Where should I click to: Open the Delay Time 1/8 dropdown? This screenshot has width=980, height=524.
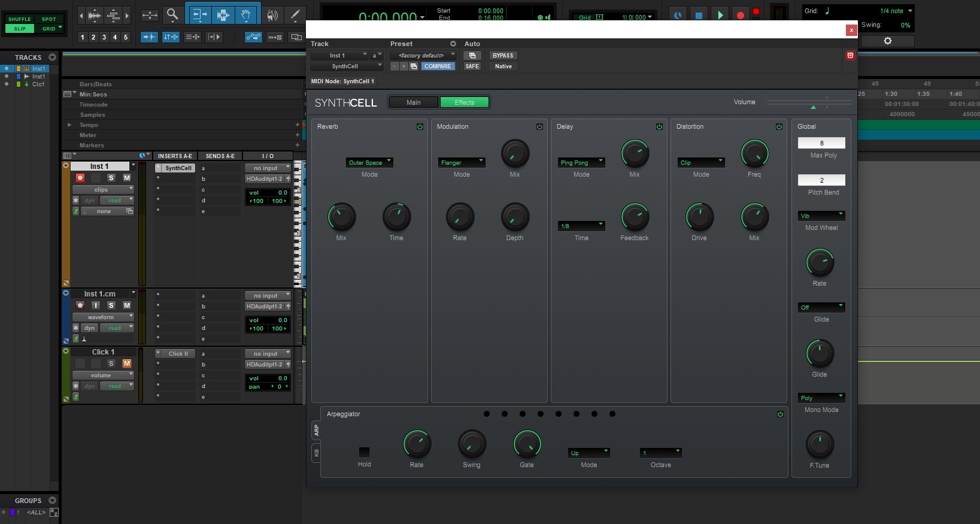pyautogui.click(x=581, y=226)
